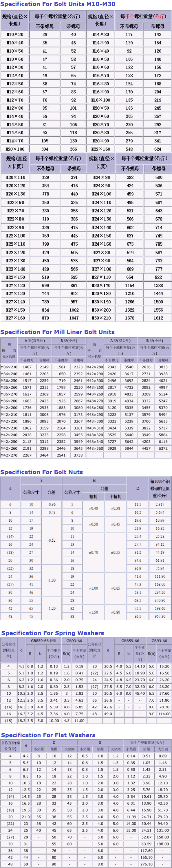Select the M16×100 size cell
The height and width of the screenshot is (868, 172).
click(x=100, y=100)
